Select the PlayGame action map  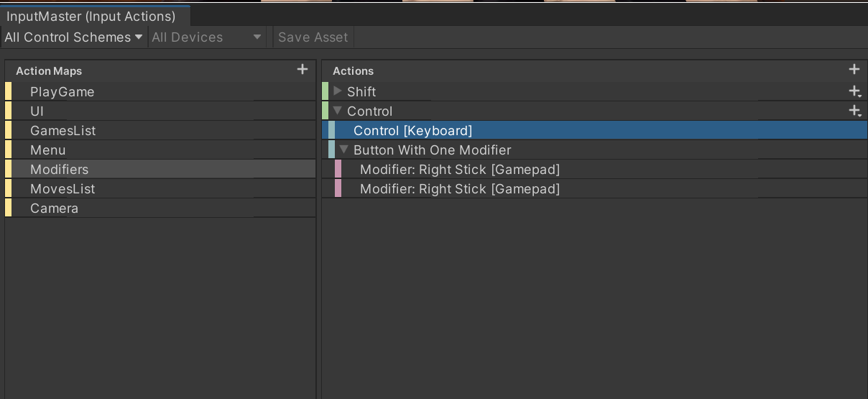click(62, 92)
